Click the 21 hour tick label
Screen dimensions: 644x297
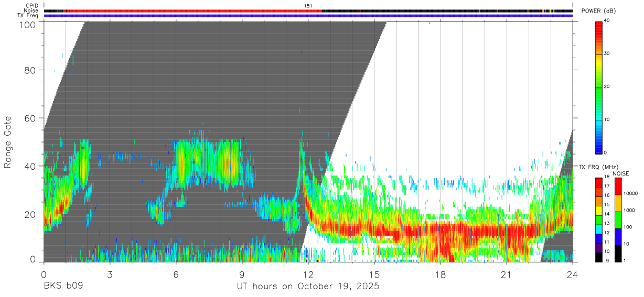pyautogui.click(x=506, y=274)
